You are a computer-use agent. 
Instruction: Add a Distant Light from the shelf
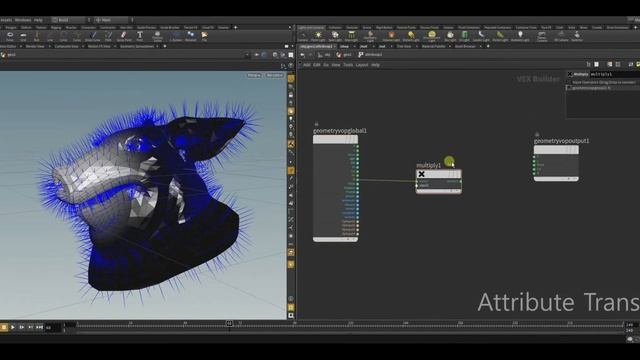point(411,37)
